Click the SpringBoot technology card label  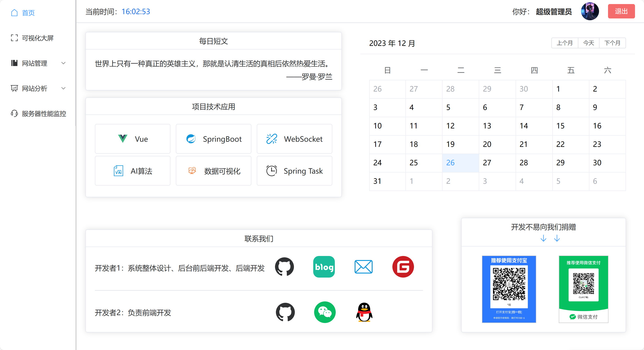tap(222, 139)
